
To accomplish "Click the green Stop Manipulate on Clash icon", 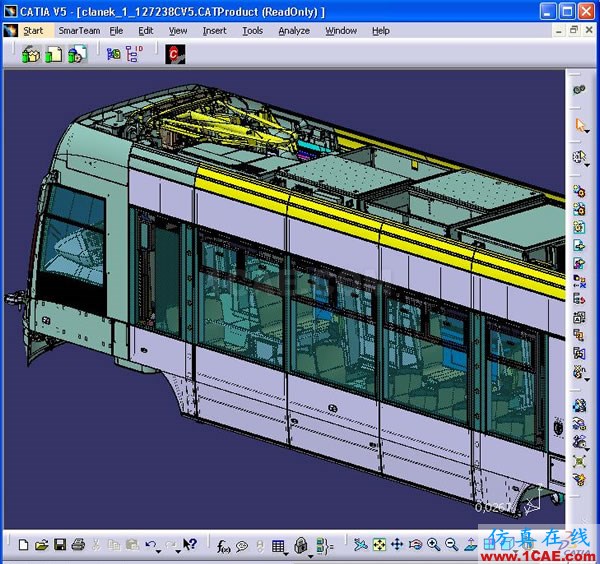I will pyautogui.click(x=579, y=461).
